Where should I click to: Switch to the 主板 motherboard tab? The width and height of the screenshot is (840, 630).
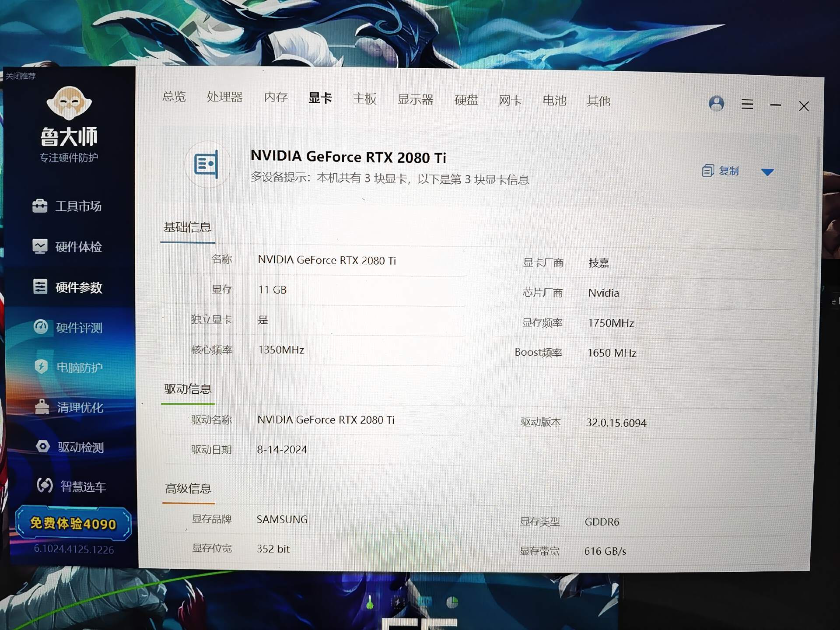point(364,98)
